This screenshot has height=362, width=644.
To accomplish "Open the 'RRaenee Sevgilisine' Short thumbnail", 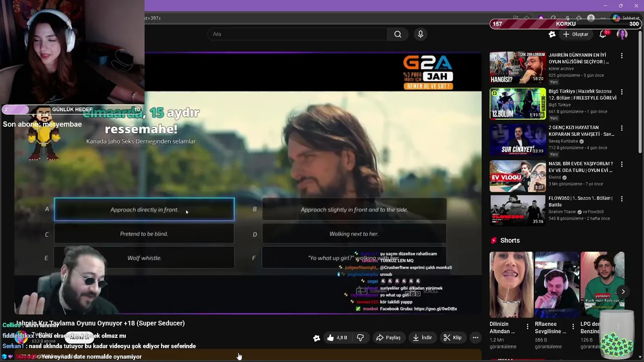I will [x=556, y=285].
